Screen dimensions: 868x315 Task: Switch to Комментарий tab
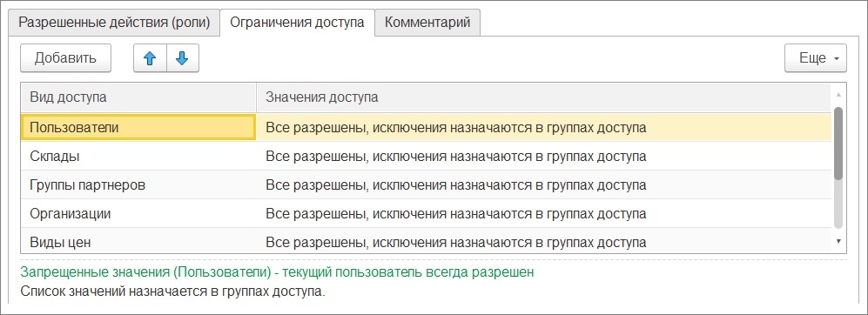coord(427,23)
